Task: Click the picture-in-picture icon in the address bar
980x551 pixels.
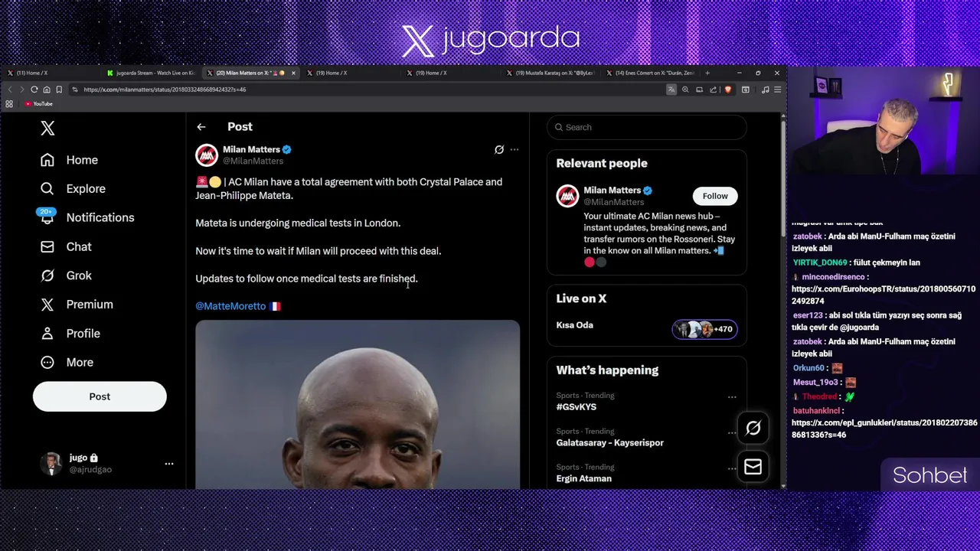Action: [x=699, y=90]
